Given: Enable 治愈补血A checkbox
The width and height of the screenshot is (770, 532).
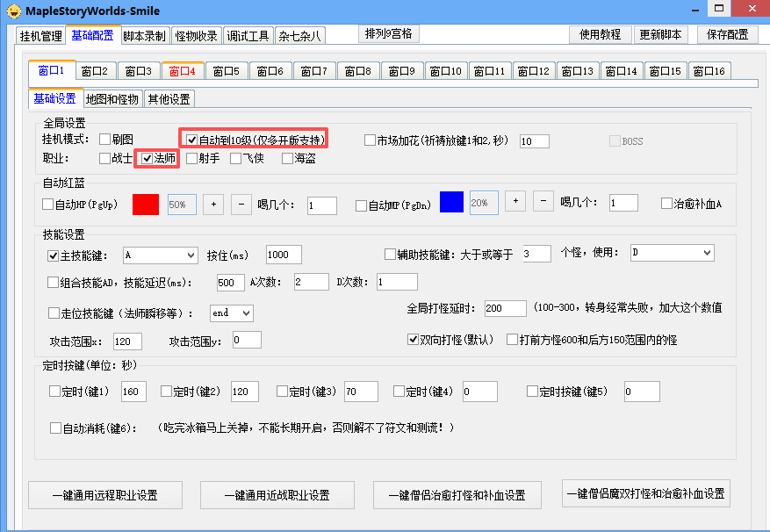Looking at the screenshot, I should (x=666, y=204).
